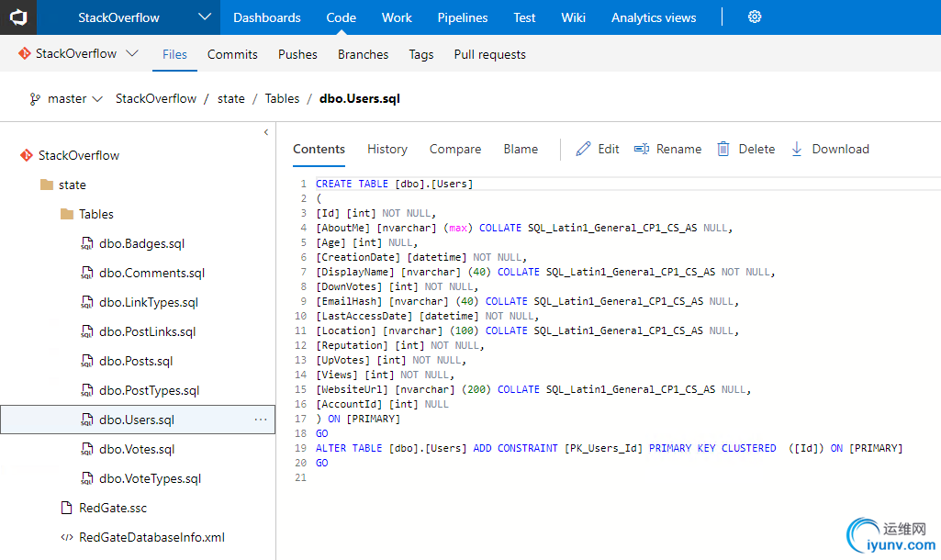Open the Code hub
The image size is (941, 560).
(x=341, y=17)
